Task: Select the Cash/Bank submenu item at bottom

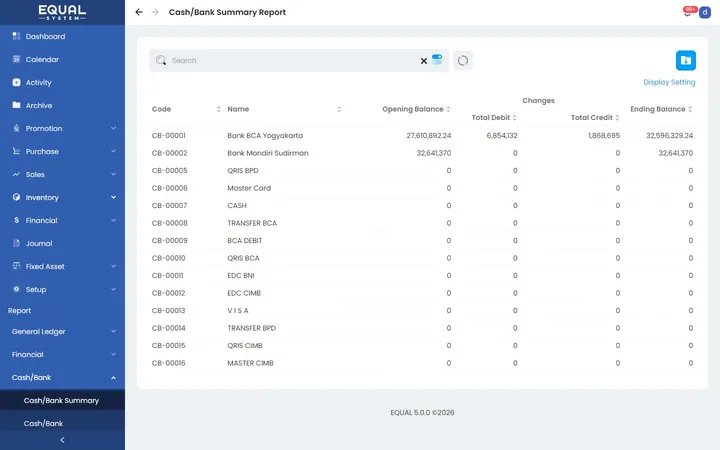Action: point(62,423)
